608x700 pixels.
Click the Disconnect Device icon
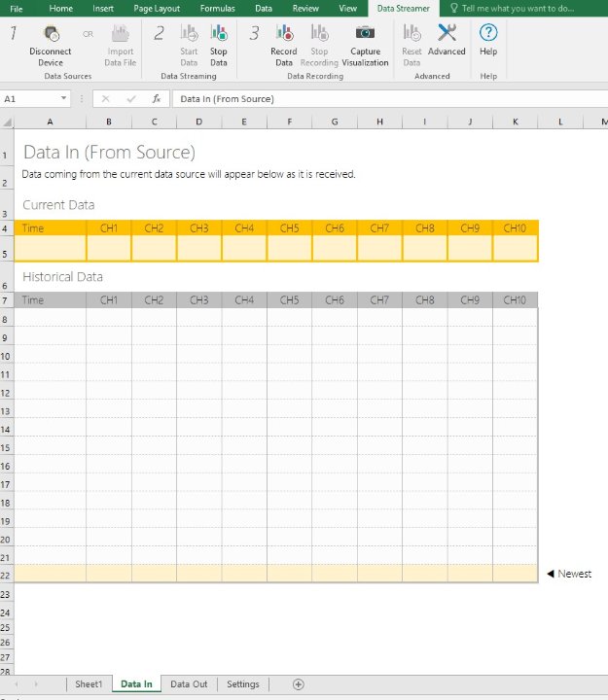[x=51, y=33]
